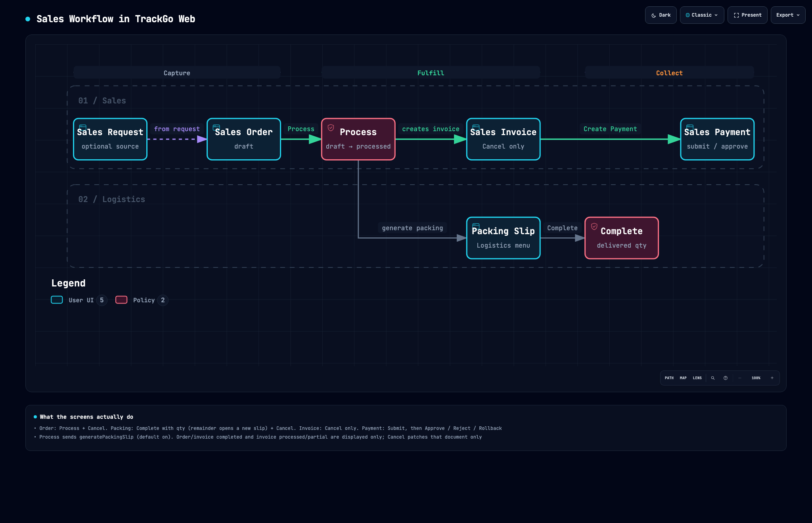Switch to MAP view mode
This screenshot has height=523, width=812.
[x=683, y=378]
